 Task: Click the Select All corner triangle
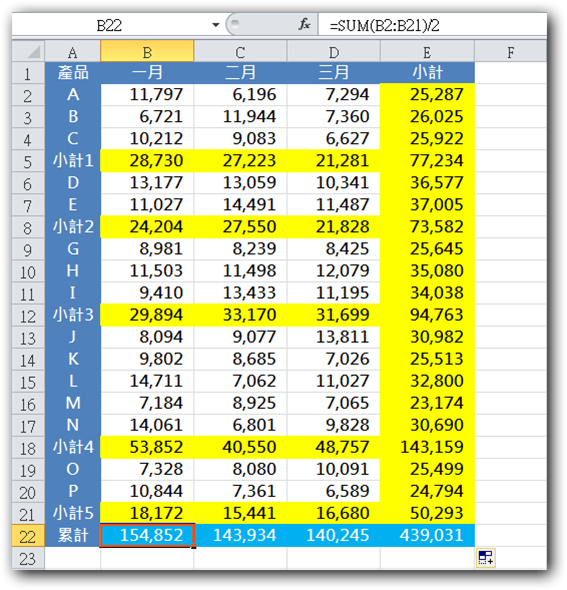click(28, 52)
